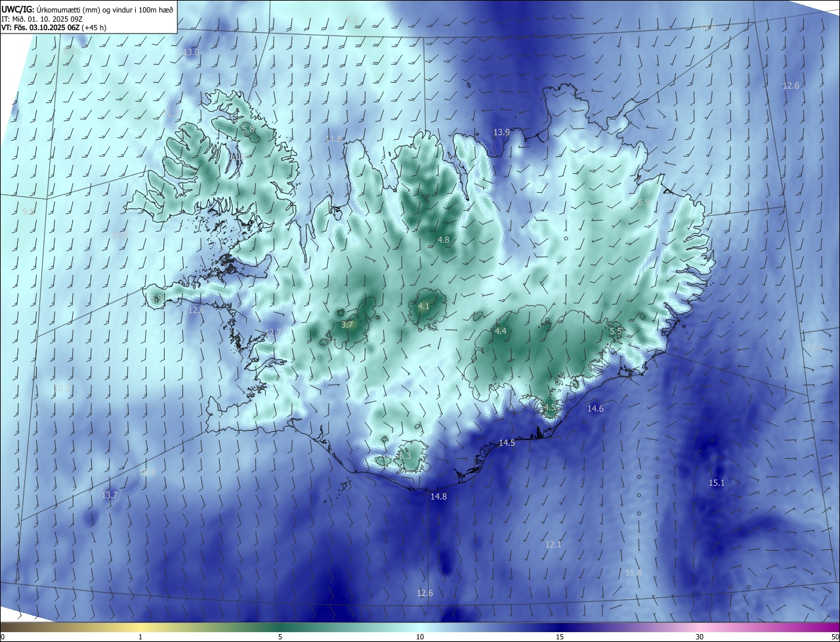Image resolution: width=840 pixels, height=642 pixels.
Task: Click the 5 tick on the color scale
Action: (280, 637)
